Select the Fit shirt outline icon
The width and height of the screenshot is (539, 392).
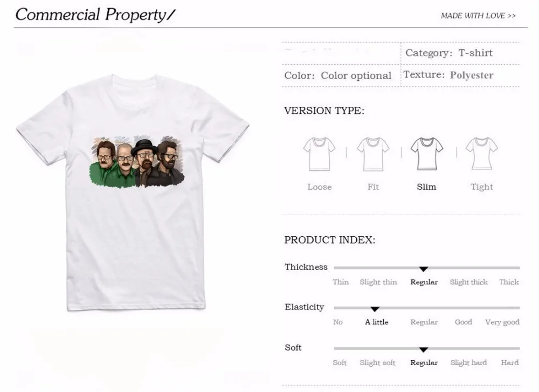[x=373, y=154]
